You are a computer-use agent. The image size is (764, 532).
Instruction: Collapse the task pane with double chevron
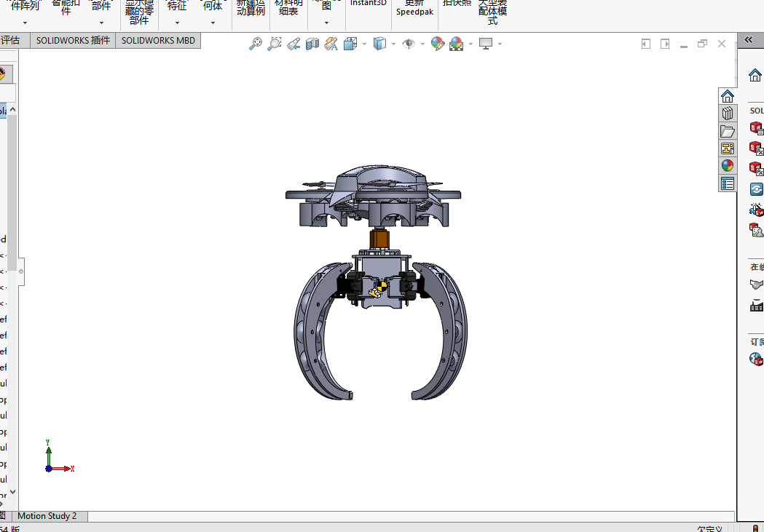click(x=749, y=40)
